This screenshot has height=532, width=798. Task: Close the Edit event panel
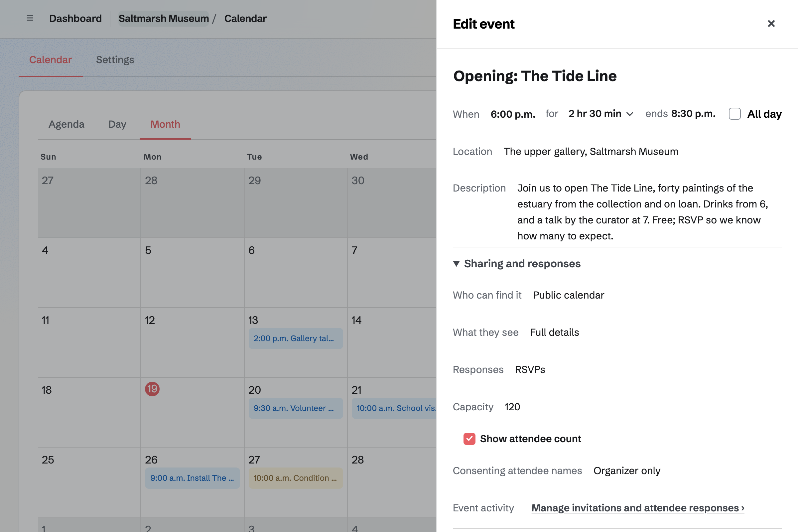[x=771, y=24]
